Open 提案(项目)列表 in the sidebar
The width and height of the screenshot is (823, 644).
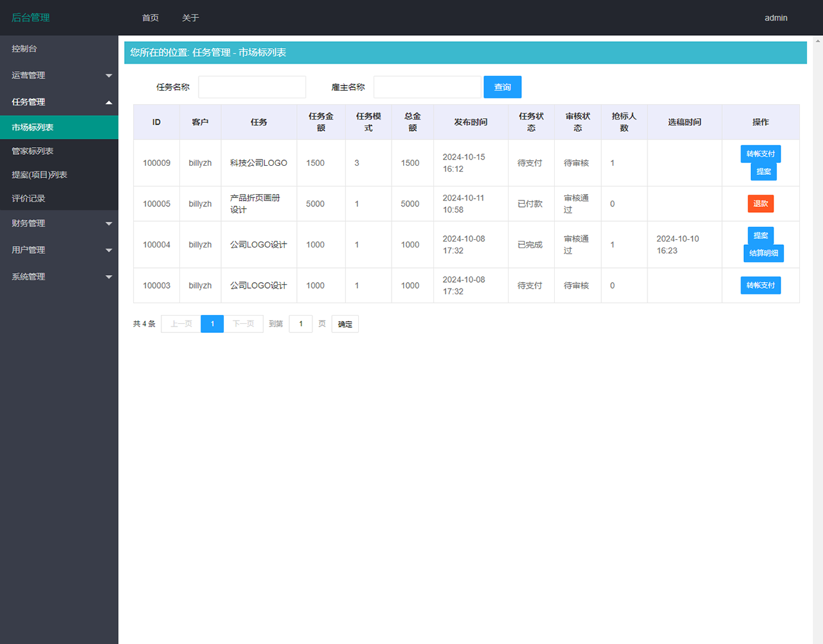point(59,175)
